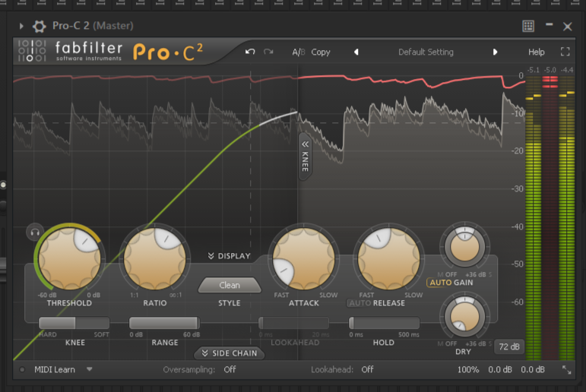The image size is (586, 392).
Task: Open the Help menu
Action: coord(537,52)
